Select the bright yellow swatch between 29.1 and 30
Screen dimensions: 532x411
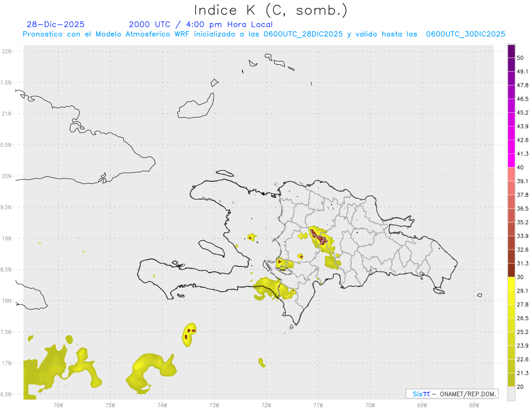511,284
